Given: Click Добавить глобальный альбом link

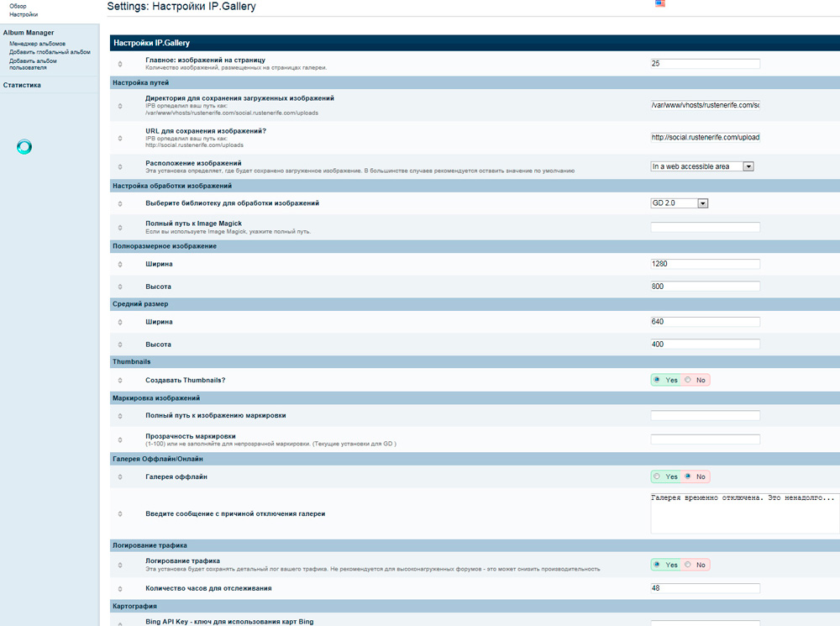Looking at the screenshot, I should [50, 51].
